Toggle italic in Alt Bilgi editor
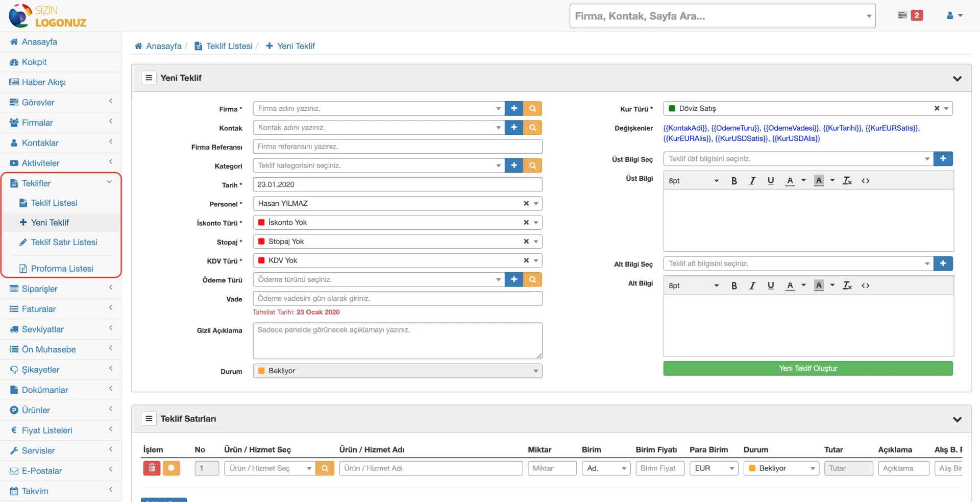 752,285
